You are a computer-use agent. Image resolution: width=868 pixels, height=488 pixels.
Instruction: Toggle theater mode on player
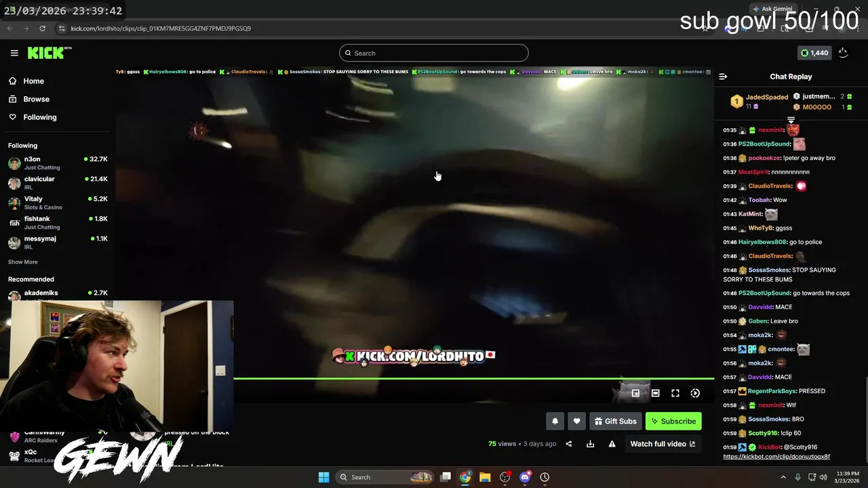[655, 393]
